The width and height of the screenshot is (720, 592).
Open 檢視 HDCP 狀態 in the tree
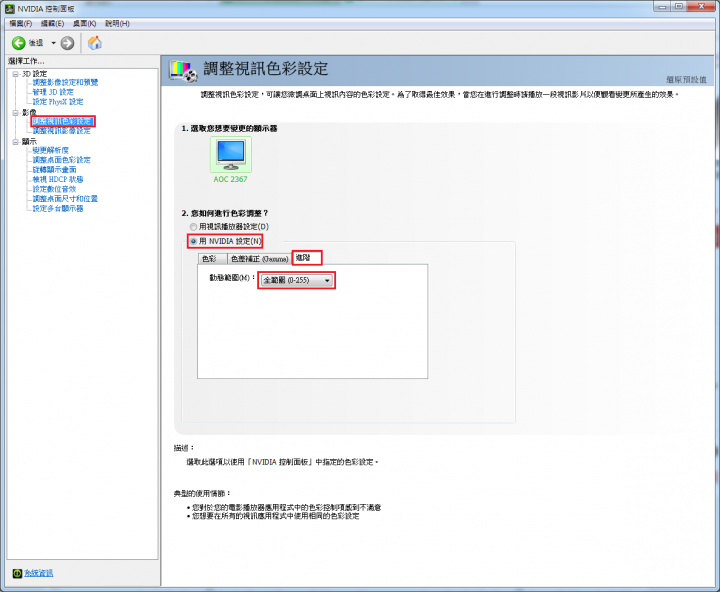click(58, 179)
